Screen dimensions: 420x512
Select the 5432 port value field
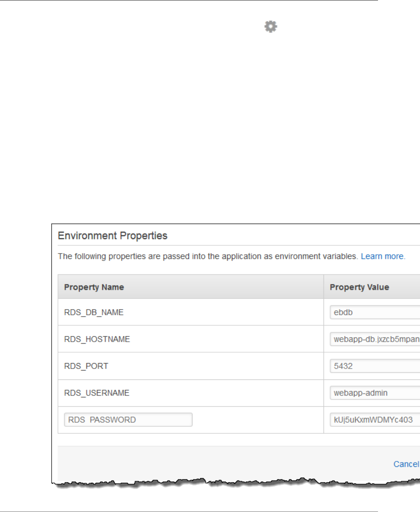tap(375, 366)
